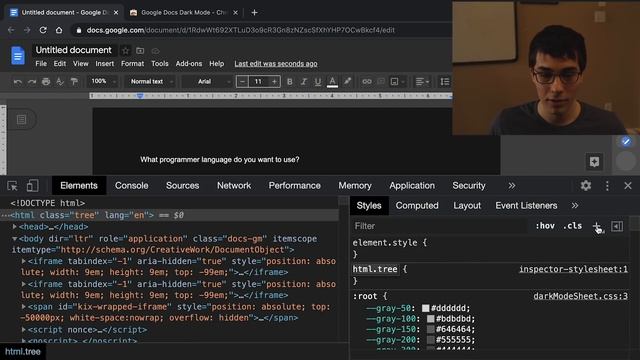Click the address bar URL
The width and height of the screenshot is (640, 360).
pos(240,30)
